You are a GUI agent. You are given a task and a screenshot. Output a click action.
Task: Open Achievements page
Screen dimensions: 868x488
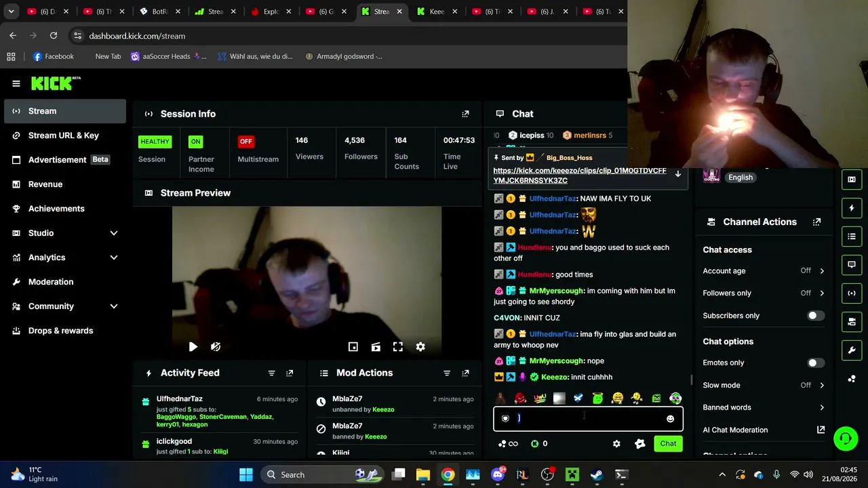[x=65, y=209]
